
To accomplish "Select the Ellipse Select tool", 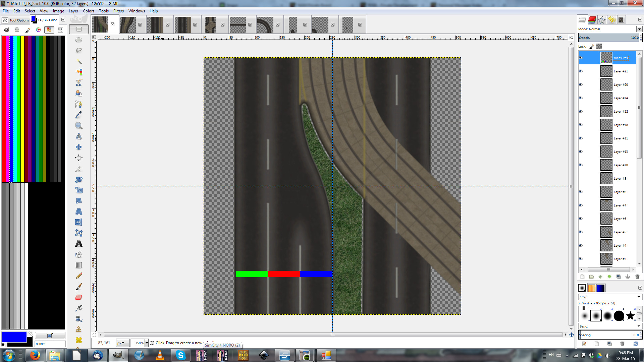I will pos(79,40).
